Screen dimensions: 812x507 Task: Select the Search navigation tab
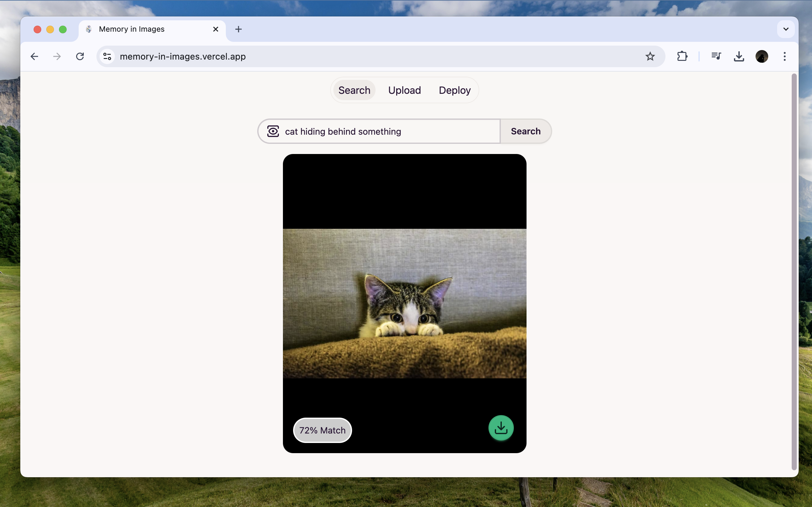[x=354, y=90]
